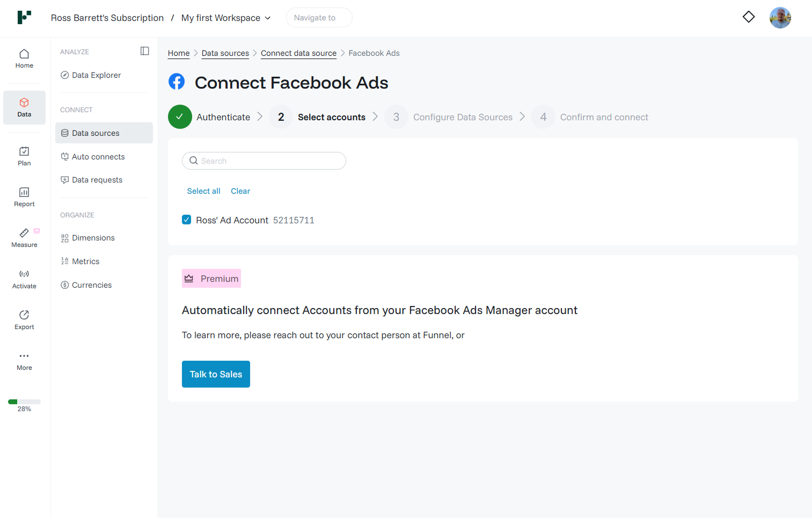Image resolution: width=812 pixels, height=518 pixels.
Task: Click the Clear link
Action: [240, 191]
